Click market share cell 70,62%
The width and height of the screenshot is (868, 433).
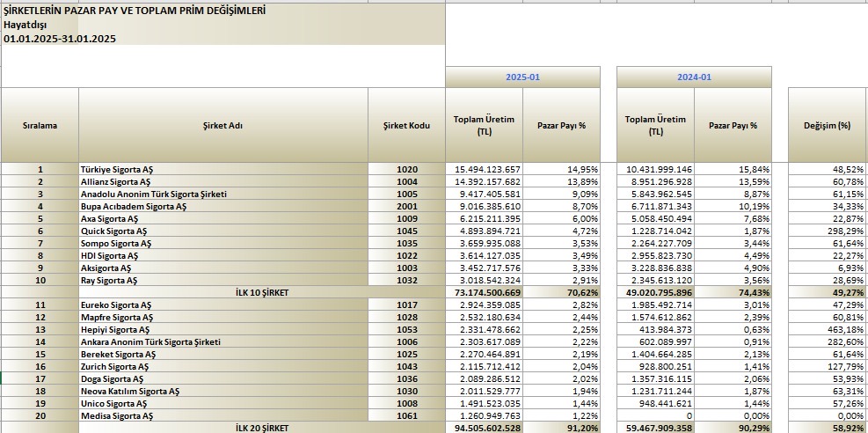(x=561, y=292)
